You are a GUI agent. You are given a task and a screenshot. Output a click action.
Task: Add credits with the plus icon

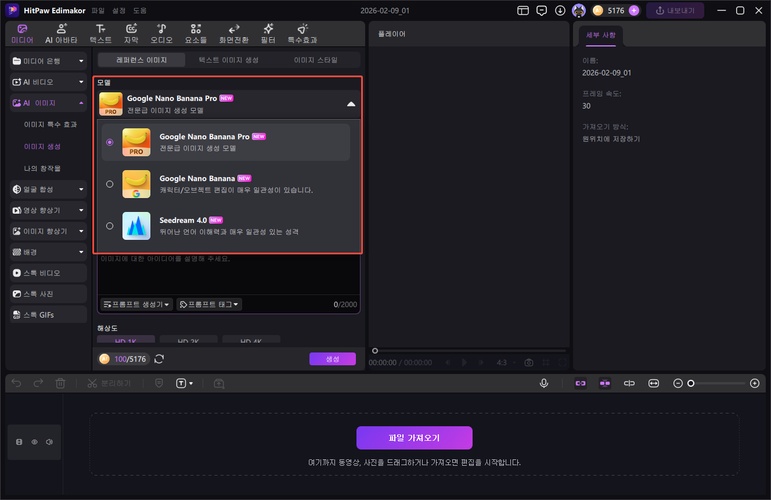[634, 10]
